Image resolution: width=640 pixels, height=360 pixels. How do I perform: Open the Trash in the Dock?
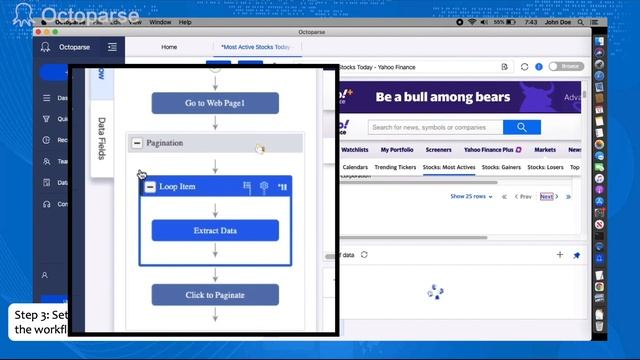(x=599, y=326)
